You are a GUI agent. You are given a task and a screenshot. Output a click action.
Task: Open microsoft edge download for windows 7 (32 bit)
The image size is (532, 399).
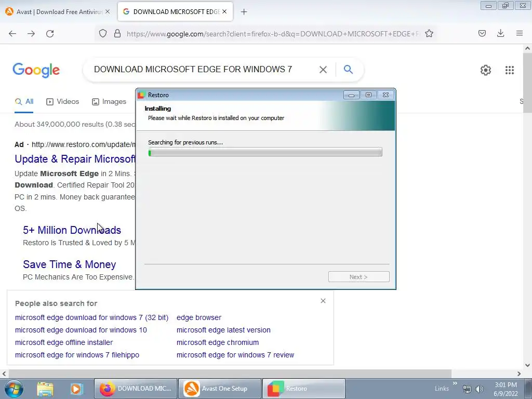click(91, 317)
